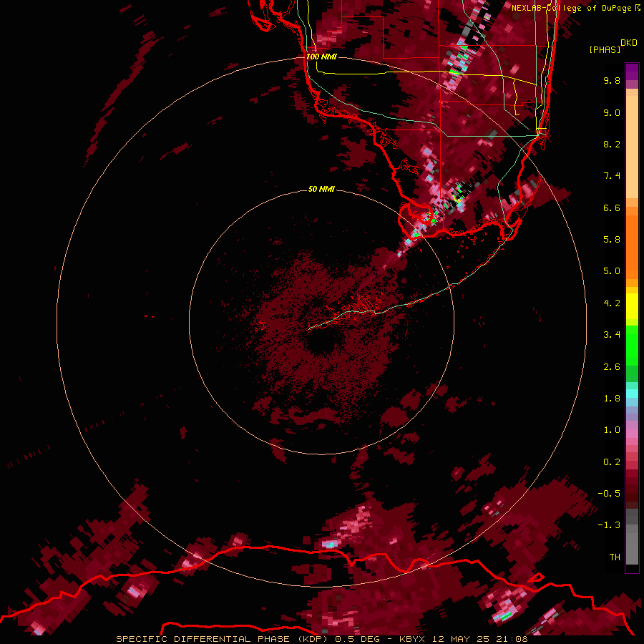Select the 9.8 value on the scale
The width and height of the screenshot is (644, 644).
click(x=612, y=80)
